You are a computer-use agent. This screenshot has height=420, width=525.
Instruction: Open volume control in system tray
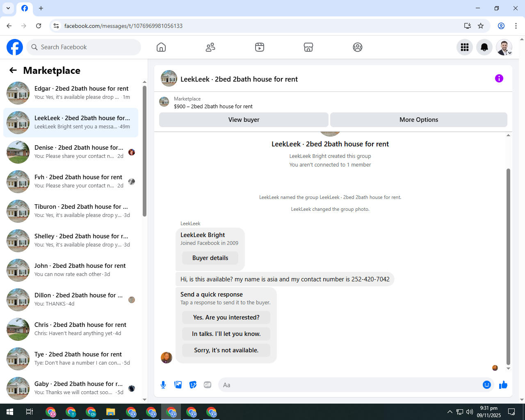470,412
